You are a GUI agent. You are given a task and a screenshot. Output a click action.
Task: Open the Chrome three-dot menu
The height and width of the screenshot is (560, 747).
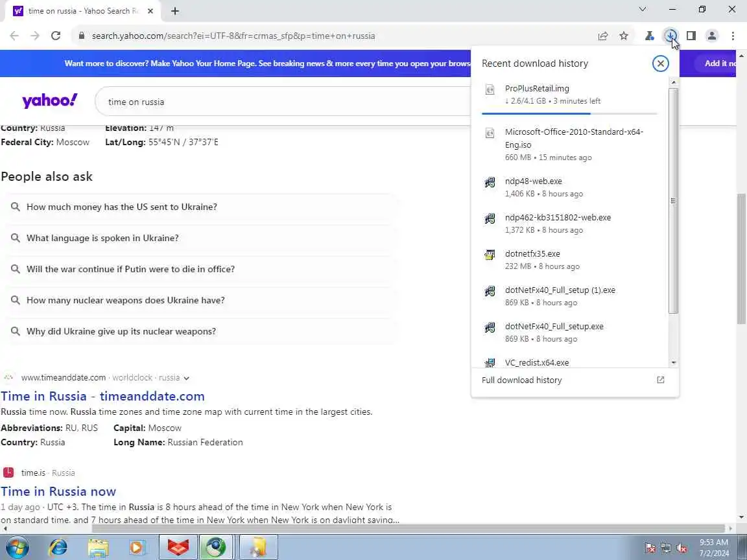coord(733,36)
